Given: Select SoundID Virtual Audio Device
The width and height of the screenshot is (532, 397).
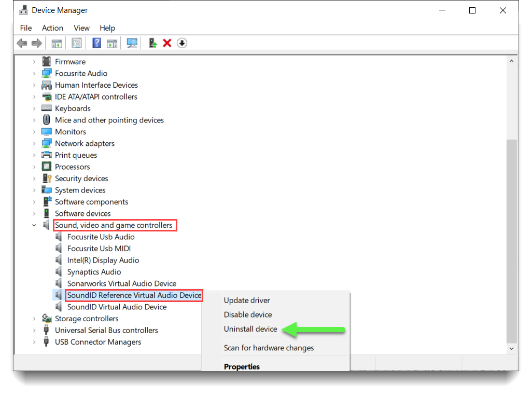Looking at the screenshot, I should click(x=117, y=307).
